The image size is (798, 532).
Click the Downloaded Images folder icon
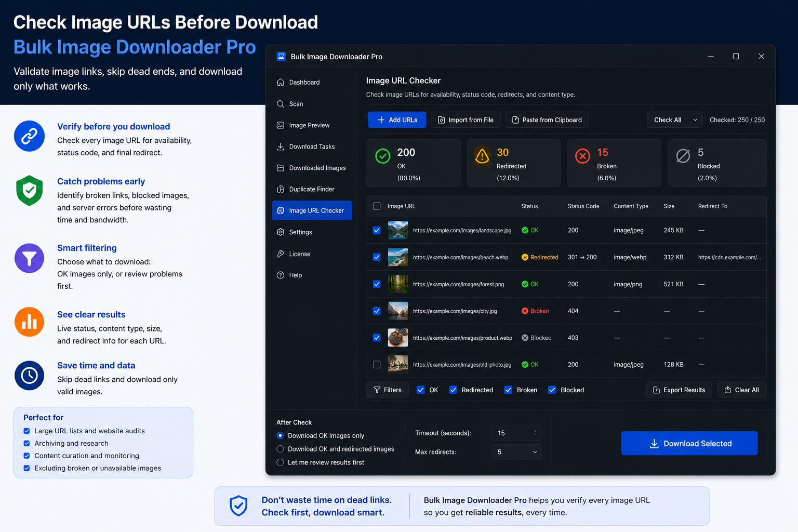pos(281,168)
